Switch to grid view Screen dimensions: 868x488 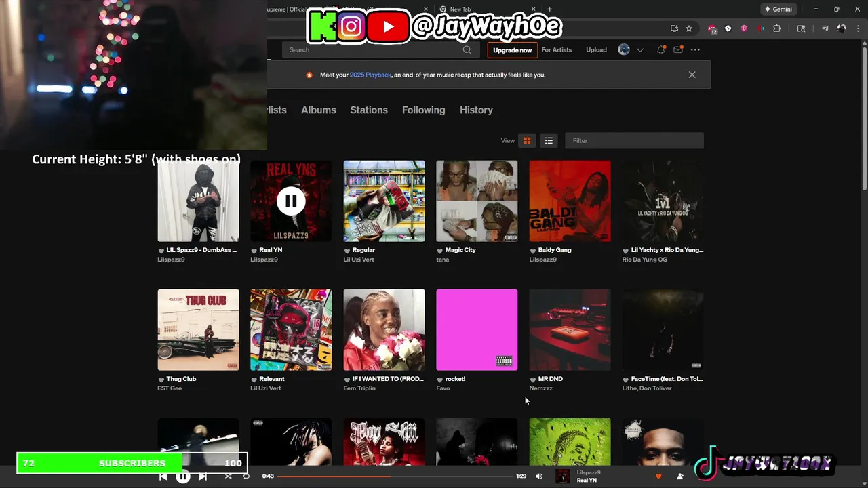pos(527,140)
